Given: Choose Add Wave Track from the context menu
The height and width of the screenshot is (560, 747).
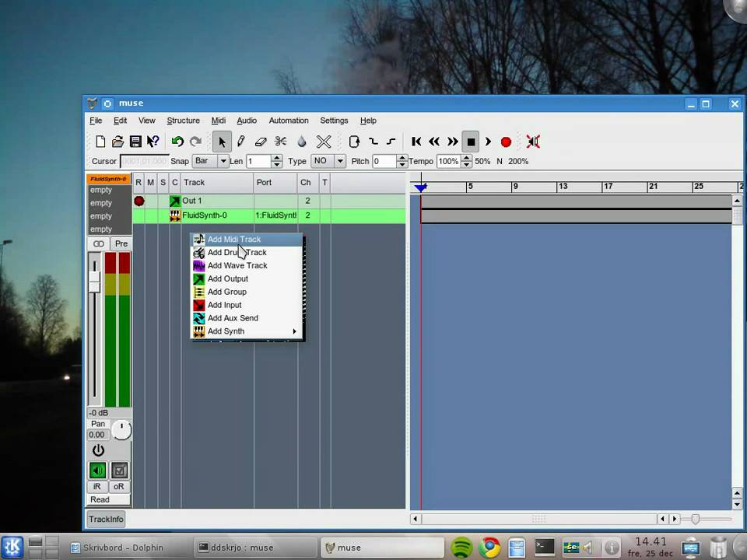Looking at the screenshot, I should coord(237,265).
